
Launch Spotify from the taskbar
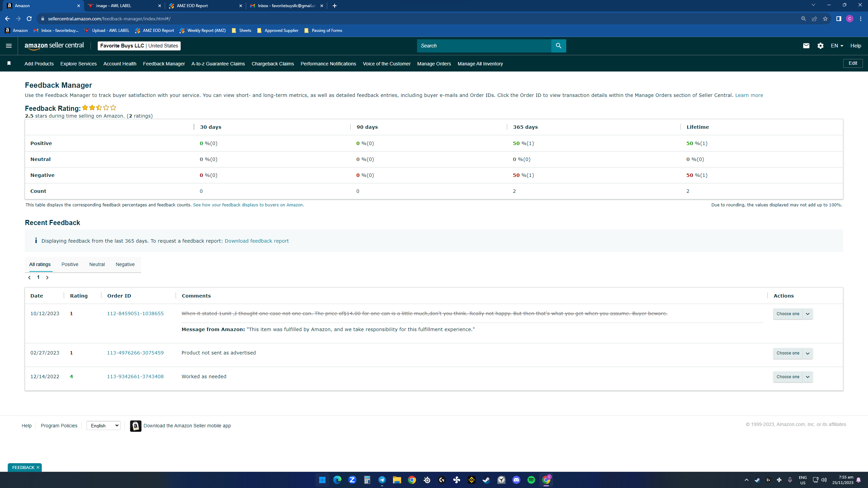coord(531,480)
